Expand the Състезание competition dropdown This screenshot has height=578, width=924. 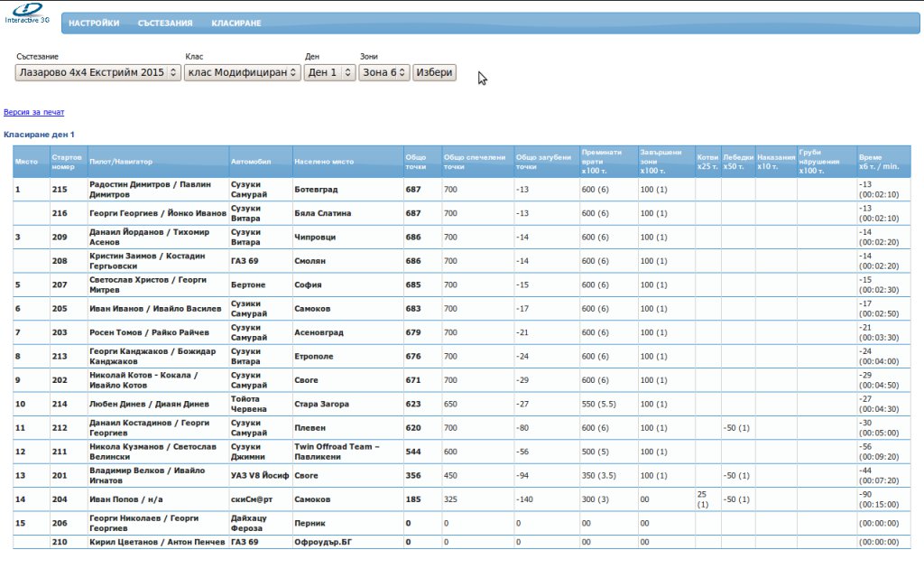point(97,72)
